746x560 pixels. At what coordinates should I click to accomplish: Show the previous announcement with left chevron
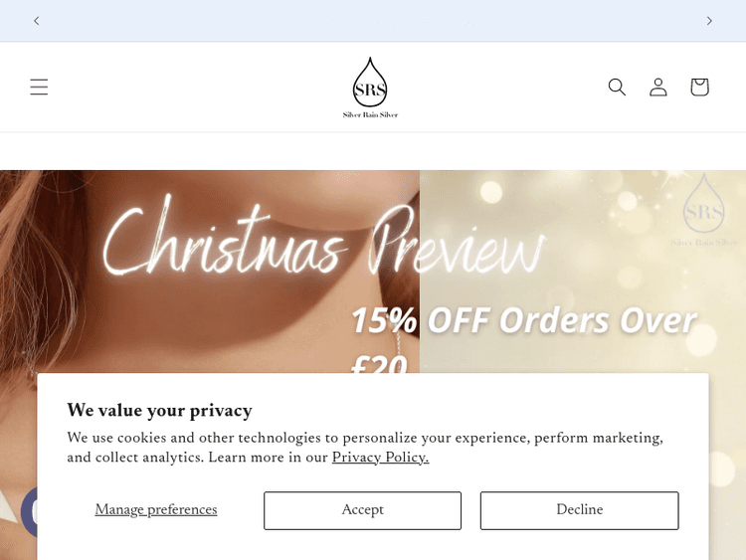pyautogui.click(x=37, y=21)
